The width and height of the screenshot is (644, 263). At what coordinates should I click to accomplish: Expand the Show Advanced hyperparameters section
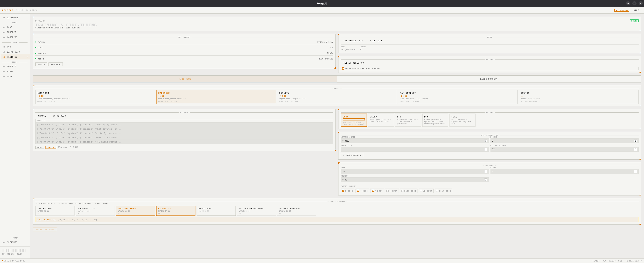[x=352, y=155]
